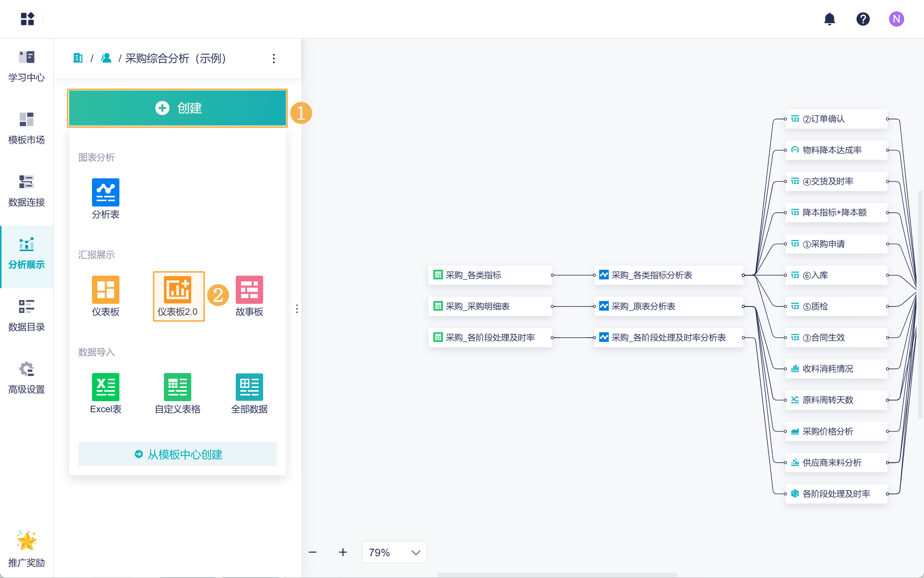The height and width of the screenshot is (578, 924).
Task: Click the help question mark icon
Action: tap(862, 19)
